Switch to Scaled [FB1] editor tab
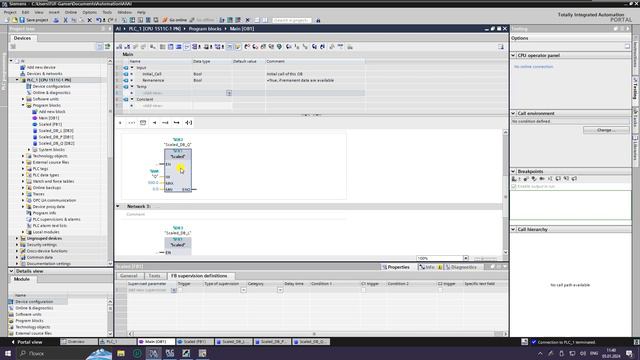 [x=195, y=342]
